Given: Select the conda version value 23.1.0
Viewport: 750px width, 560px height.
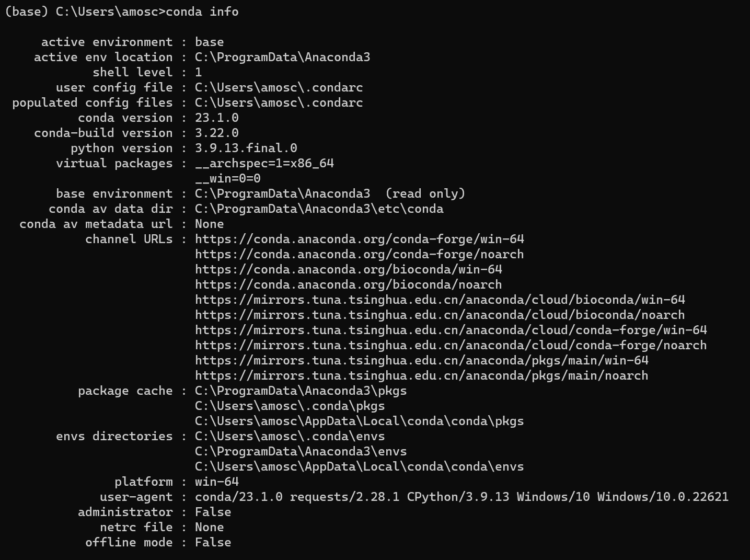Looking at the screenshot, I should click(216, 118).
